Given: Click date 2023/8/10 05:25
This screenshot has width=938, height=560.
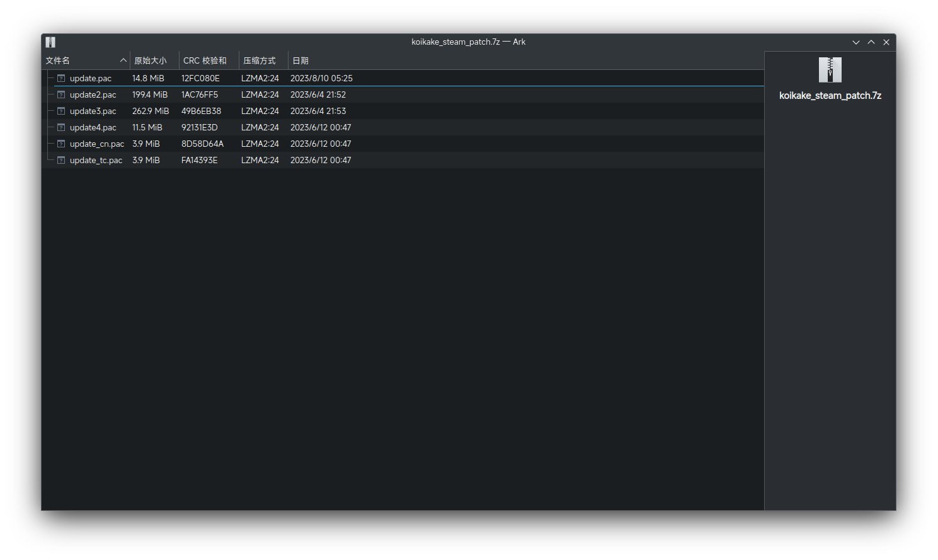Looking at the screenshot, I should click(321, 78).
